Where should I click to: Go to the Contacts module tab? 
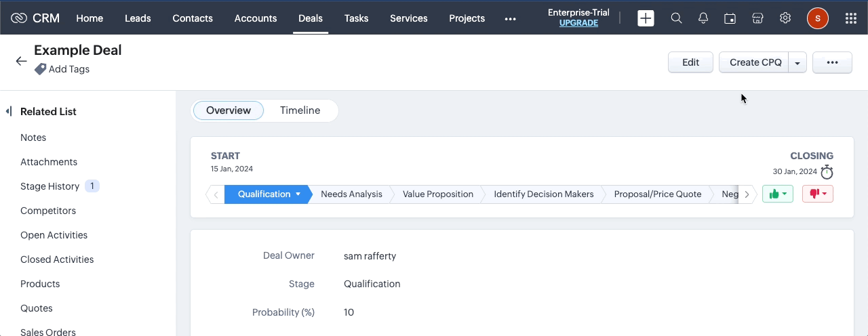pyautogui.click(x=193, y=18)
